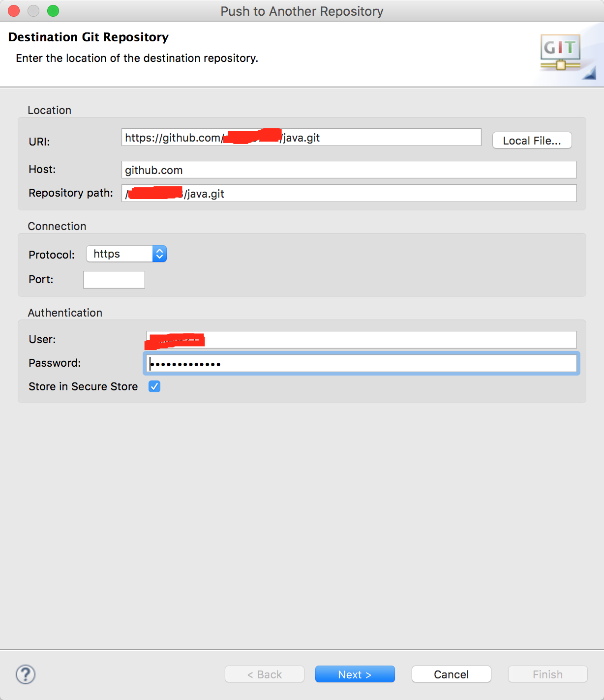
Task: Click the green zoom window button
Action: (53, 11)
